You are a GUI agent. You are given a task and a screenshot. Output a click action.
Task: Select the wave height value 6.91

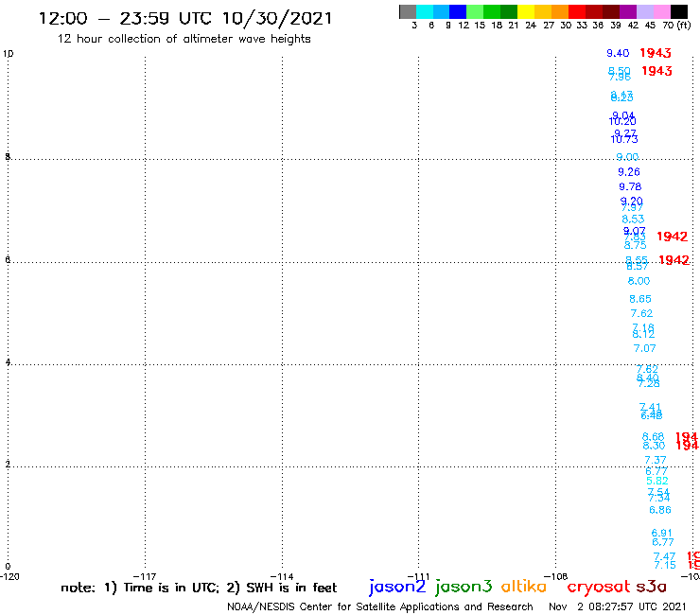click(x=661, y=533)
